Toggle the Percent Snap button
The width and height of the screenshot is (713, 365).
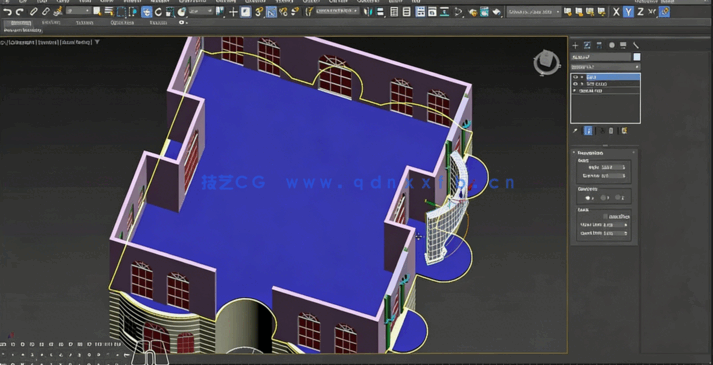click(283, 12)
